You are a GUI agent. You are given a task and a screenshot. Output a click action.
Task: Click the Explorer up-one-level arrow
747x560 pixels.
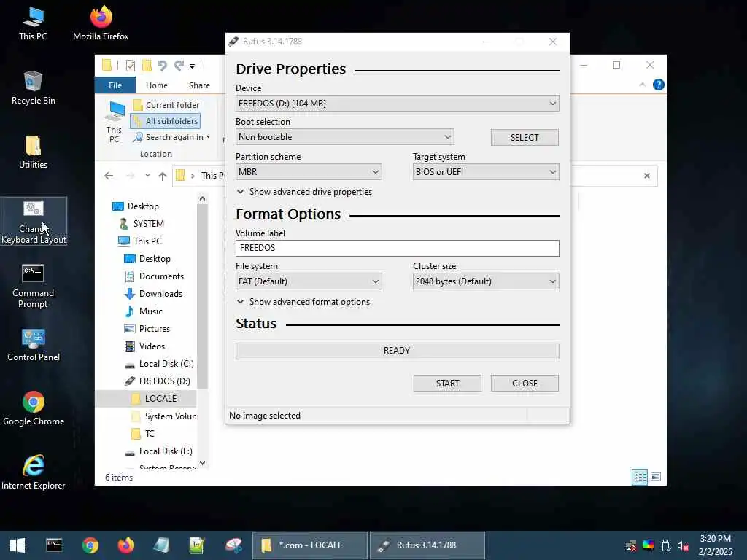coord(163,176)
